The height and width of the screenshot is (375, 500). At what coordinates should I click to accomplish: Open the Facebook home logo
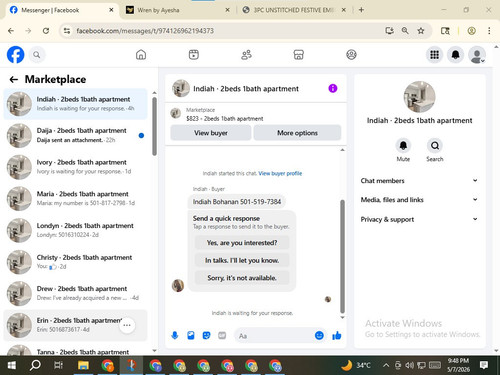15,55
